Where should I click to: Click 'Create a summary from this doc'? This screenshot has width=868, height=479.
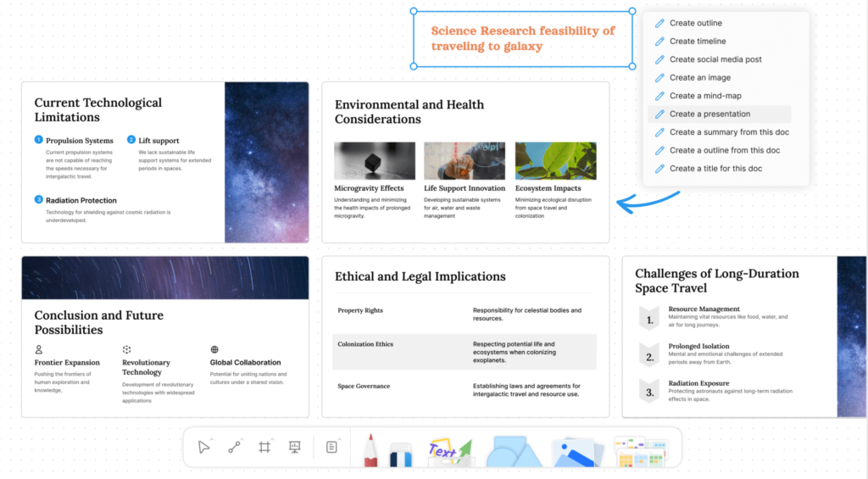(724, 132)
